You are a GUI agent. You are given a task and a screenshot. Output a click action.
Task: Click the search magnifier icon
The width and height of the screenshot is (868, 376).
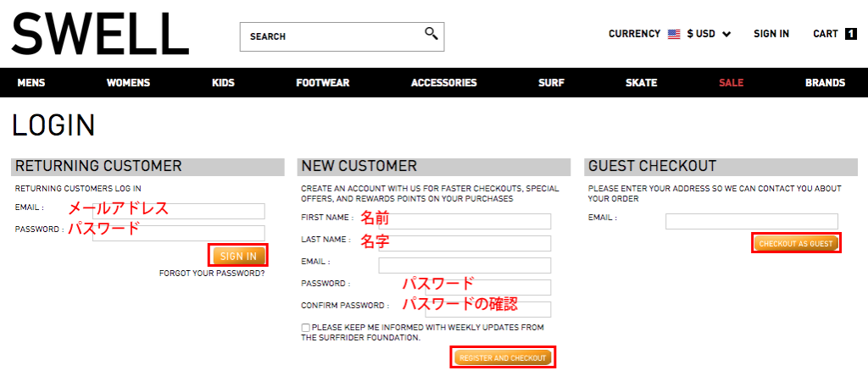point(431,33)
